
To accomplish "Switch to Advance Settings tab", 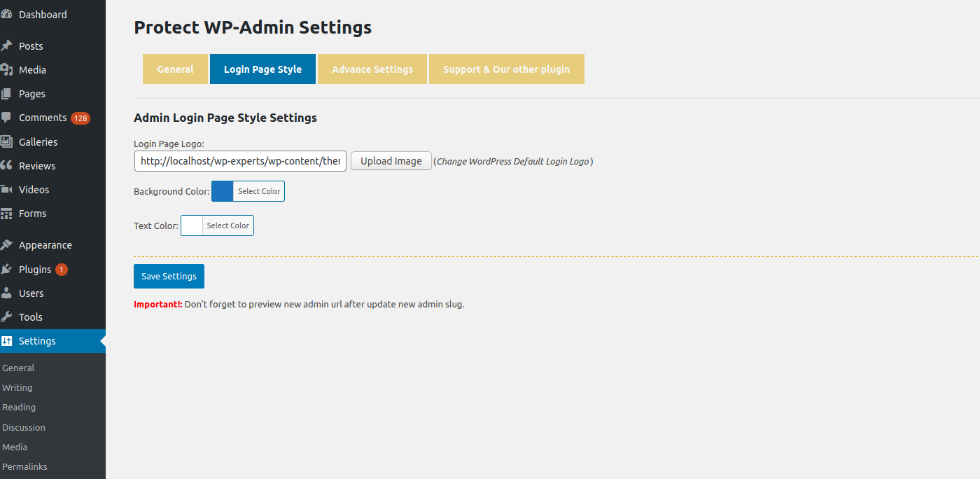I will click(372, 69).
